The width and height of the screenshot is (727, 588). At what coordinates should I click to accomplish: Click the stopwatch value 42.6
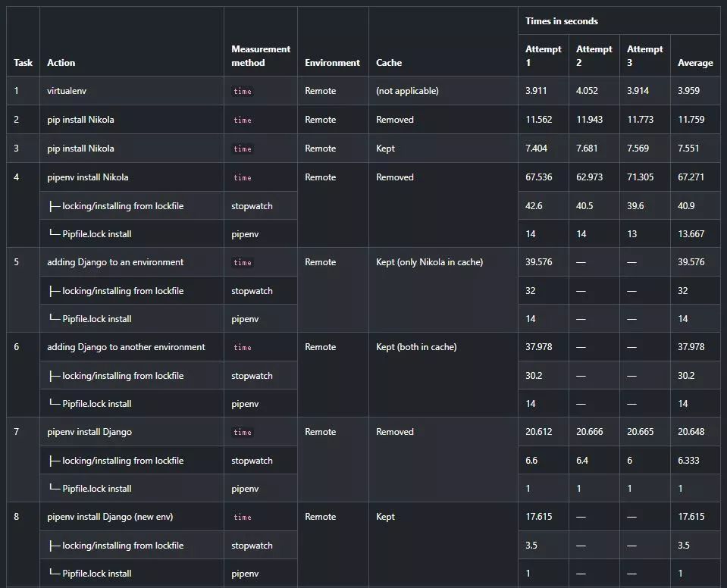pos(534,206)
